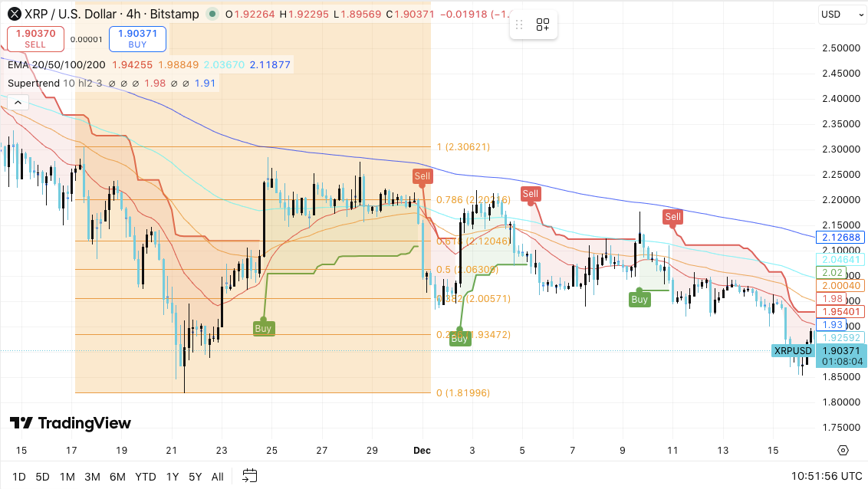
Task: Open the USD currency dropdown
Action: tap(840, 14)
